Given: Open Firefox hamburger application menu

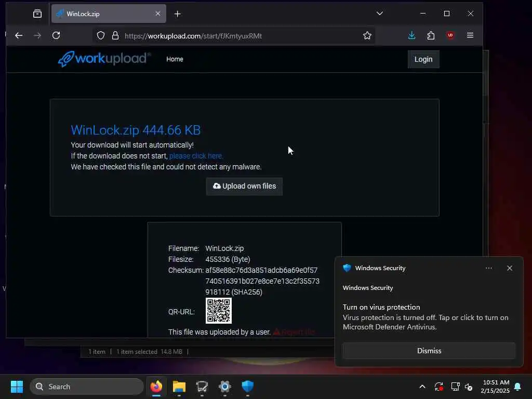Looking at the screenshot, I should [x=470, y=35].
